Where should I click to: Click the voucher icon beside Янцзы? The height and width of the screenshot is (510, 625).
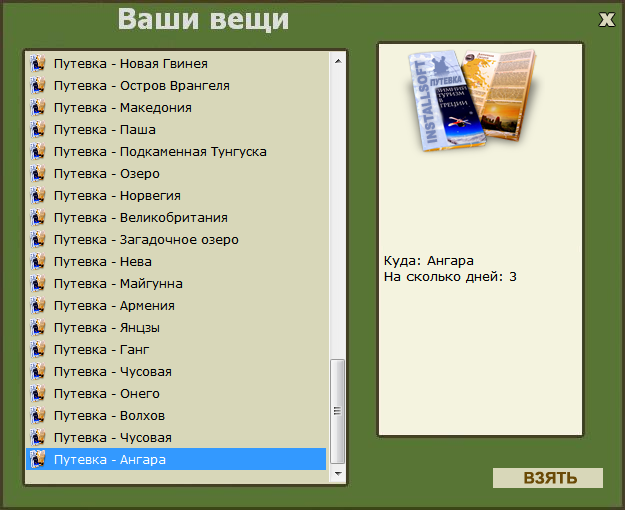[x=37, y=328]
